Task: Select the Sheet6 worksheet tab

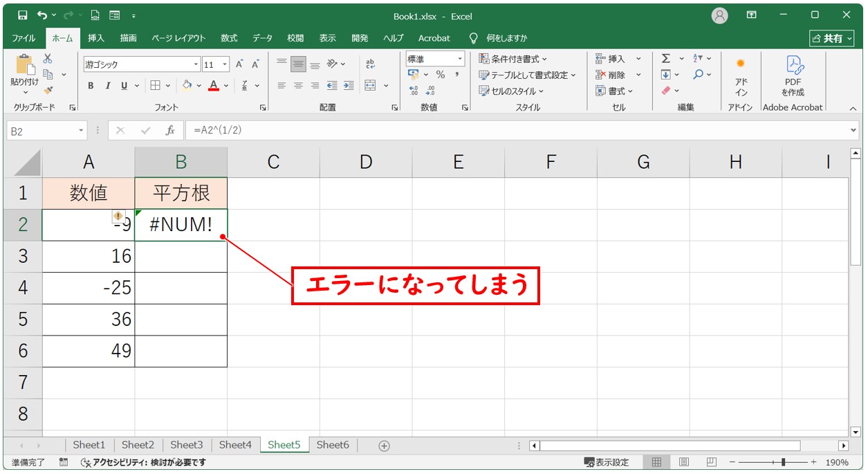Action: click(x=333, y=445)
